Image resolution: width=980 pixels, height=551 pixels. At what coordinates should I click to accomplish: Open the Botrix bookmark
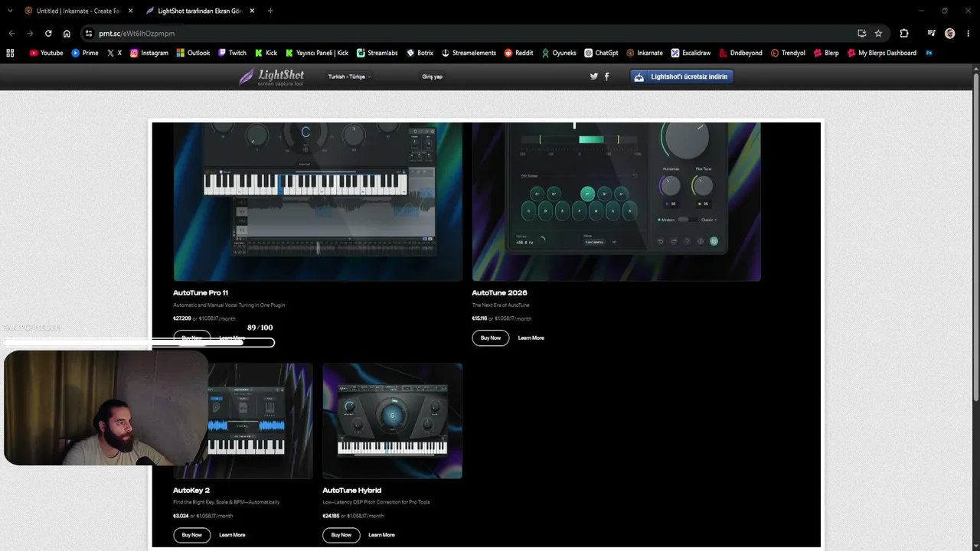click(420, 53)
